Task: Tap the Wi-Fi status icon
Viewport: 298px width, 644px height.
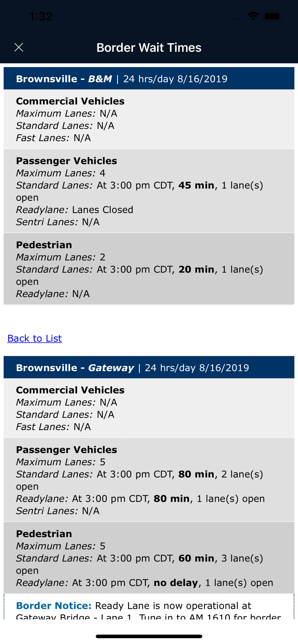Action: pos(253,16)
